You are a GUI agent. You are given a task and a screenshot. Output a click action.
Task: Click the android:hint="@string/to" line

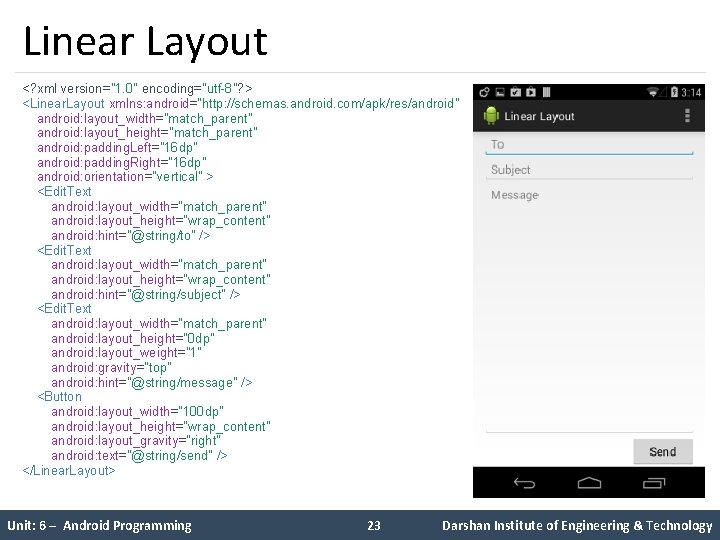(131, 236)
